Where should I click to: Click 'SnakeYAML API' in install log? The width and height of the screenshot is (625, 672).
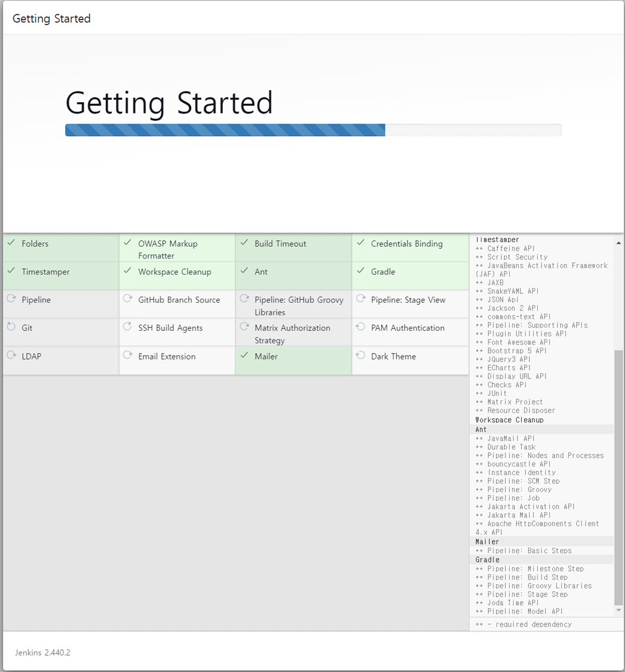click(x=513, y=291)
